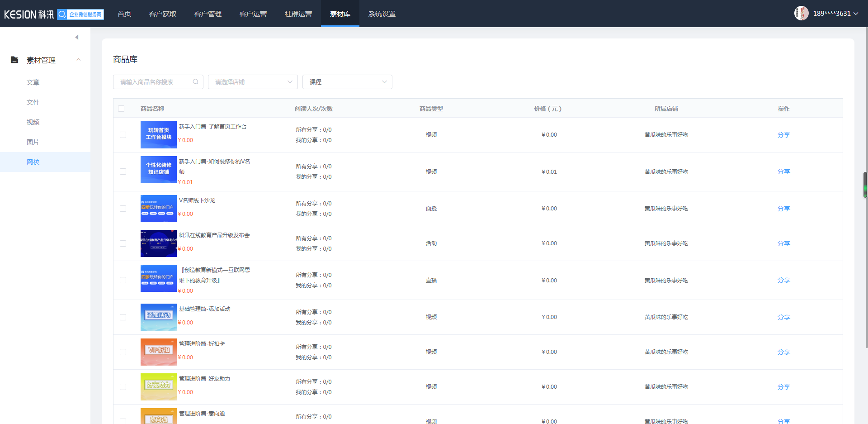The height and width of the screenshot is (424, 868).
Task: Switch to the 客户管理 top tab
Action: [x=208, y=14]
